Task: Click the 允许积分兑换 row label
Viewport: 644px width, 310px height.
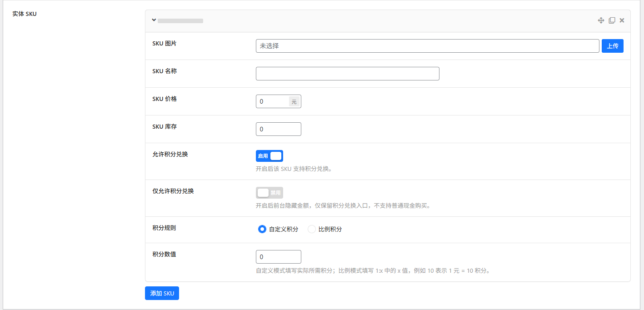Action: (170, 154)
